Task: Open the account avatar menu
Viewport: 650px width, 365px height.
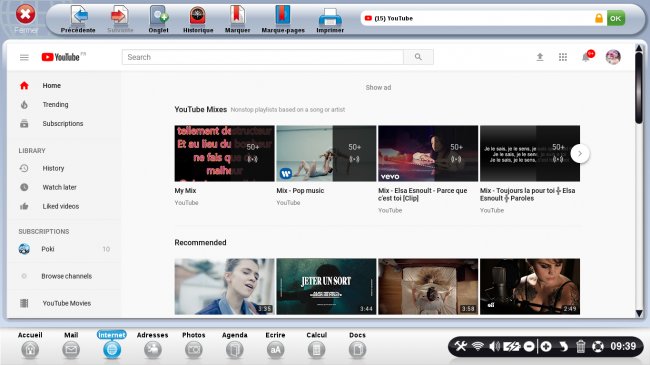Action: pyautogui.click(x=613, y=57)
